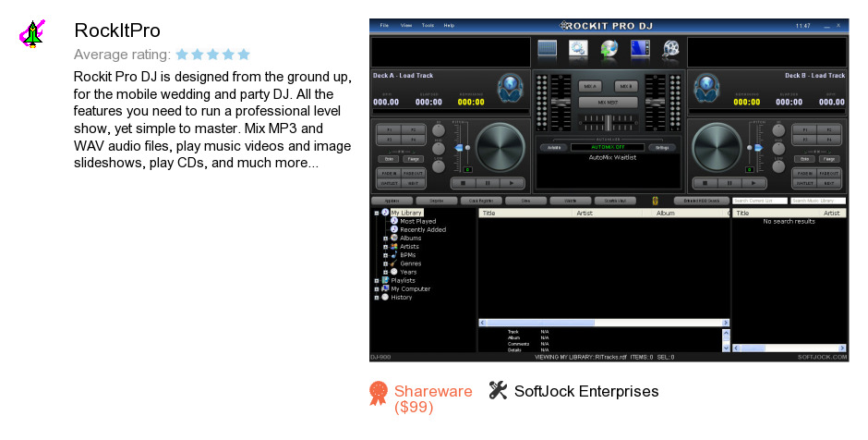Viewport: 868px width, 440px height.
Task: Stop playback on Deck A
Action: [x=464, y=183]
